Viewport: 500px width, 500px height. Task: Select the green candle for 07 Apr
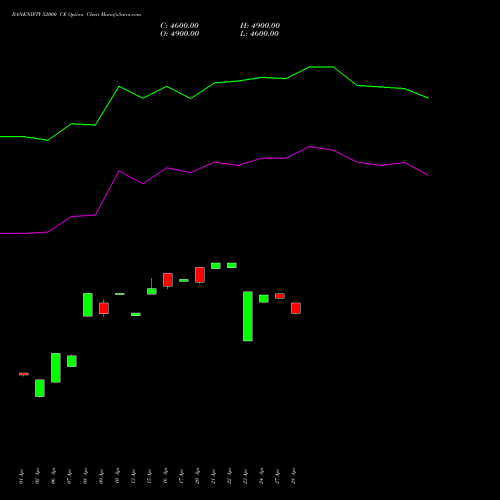[72, 361]
